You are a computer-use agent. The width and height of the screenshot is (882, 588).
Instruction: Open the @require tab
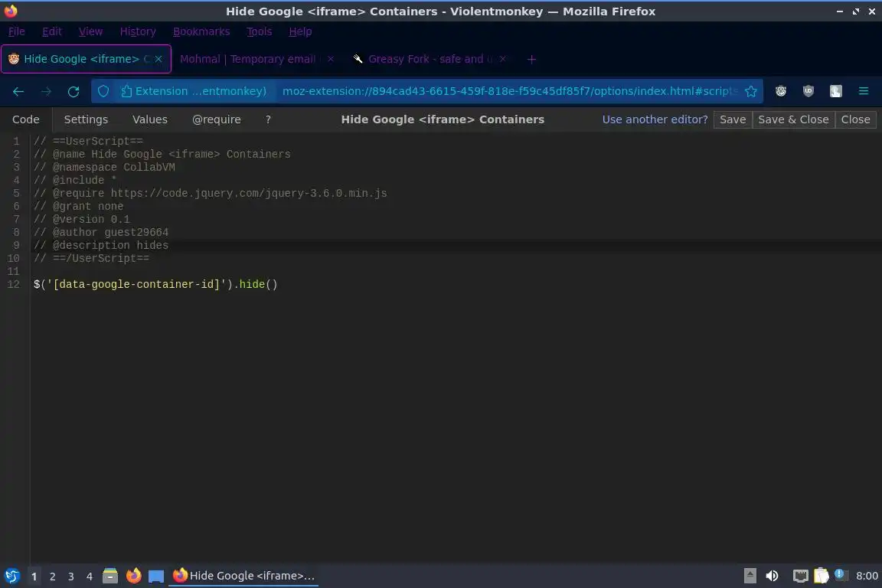tap(217, 119)
